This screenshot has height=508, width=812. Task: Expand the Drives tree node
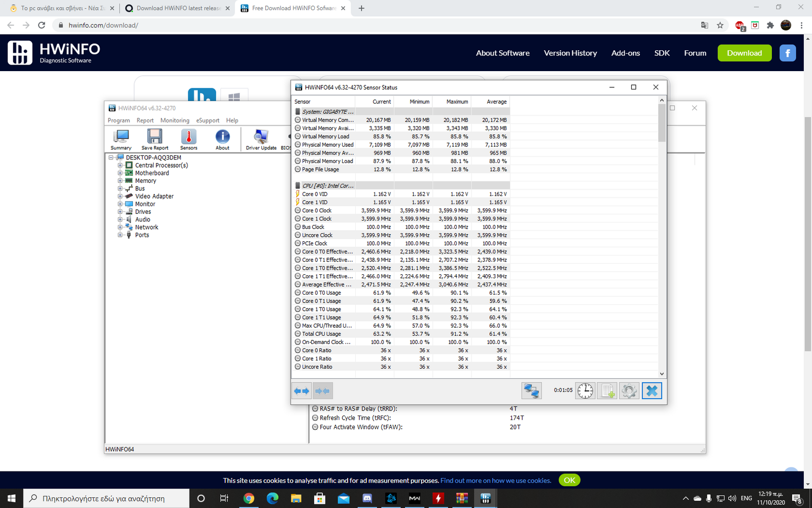coord(120,211)
